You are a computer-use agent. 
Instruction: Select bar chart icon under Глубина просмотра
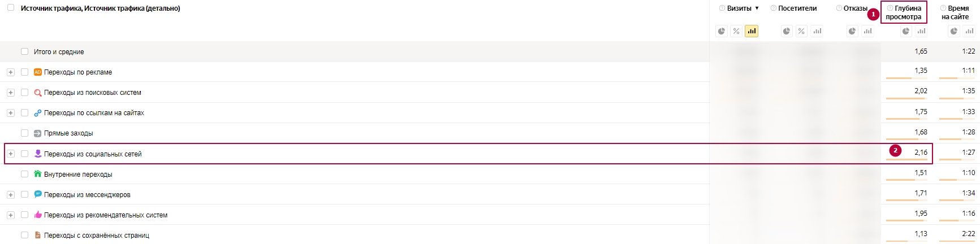tap(921, 31)
